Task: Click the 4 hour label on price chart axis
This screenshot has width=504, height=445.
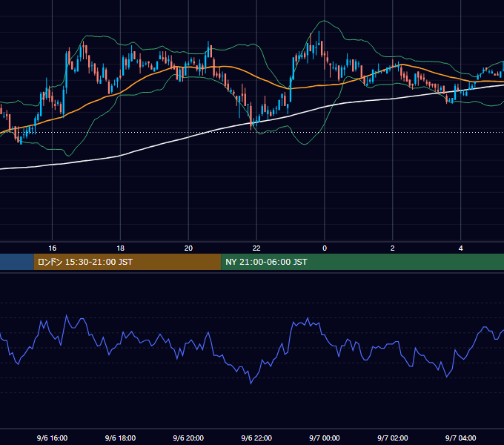Action: [460, 248]
